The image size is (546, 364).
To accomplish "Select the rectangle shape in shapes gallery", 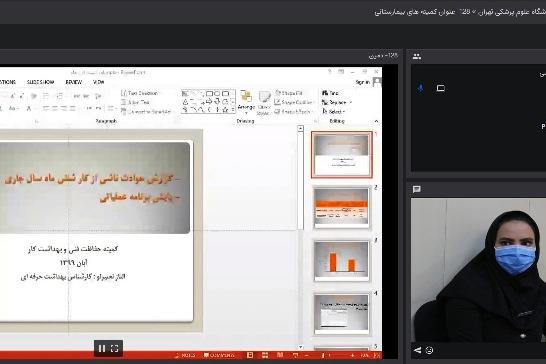I will [x=210, y=94].
